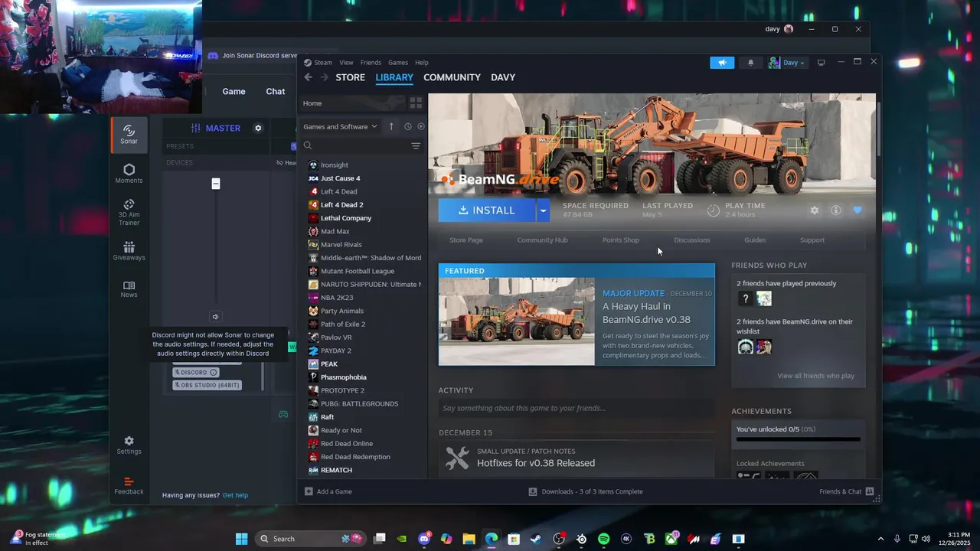Toggle BeamNG.drive favorite heart icon
980x551 pixels.
pos(857,210)
